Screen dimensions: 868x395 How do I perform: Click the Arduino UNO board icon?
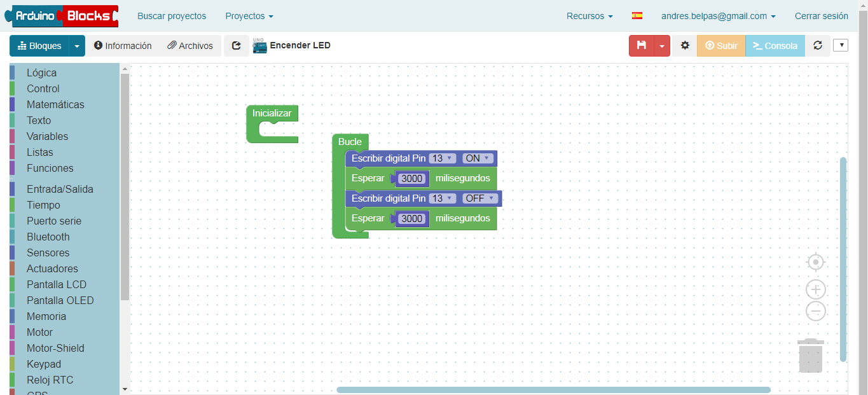259,46
